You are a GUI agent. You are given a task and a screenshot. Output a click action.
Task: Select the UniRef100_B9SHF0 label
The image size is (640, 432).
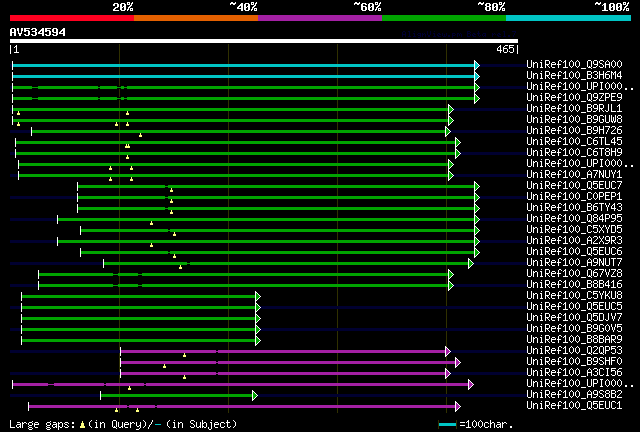(x=574, y=362)
